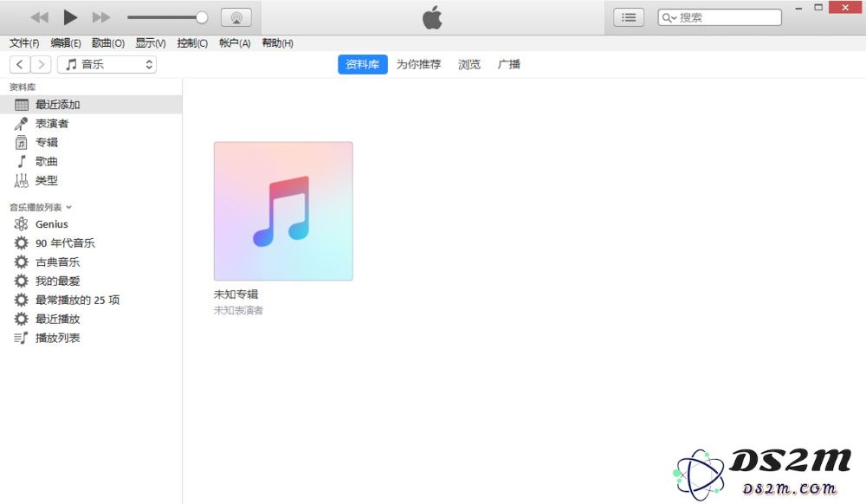This screenshot has width=866, height=504.
Task: Open the 帮助(H) menu
Action: 277,43
